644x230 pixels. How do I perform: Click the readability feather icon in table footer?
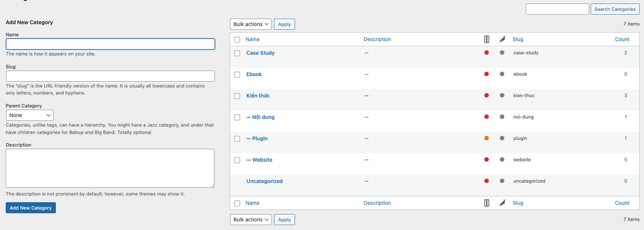coord(502,203)
